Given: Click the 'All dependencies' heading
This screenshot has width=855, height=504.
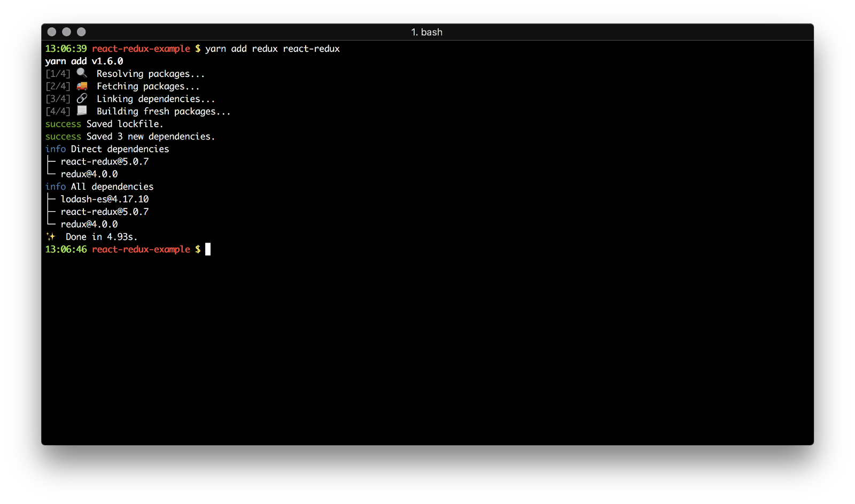Looking at the screenshot, I should [x=112, y=187].
